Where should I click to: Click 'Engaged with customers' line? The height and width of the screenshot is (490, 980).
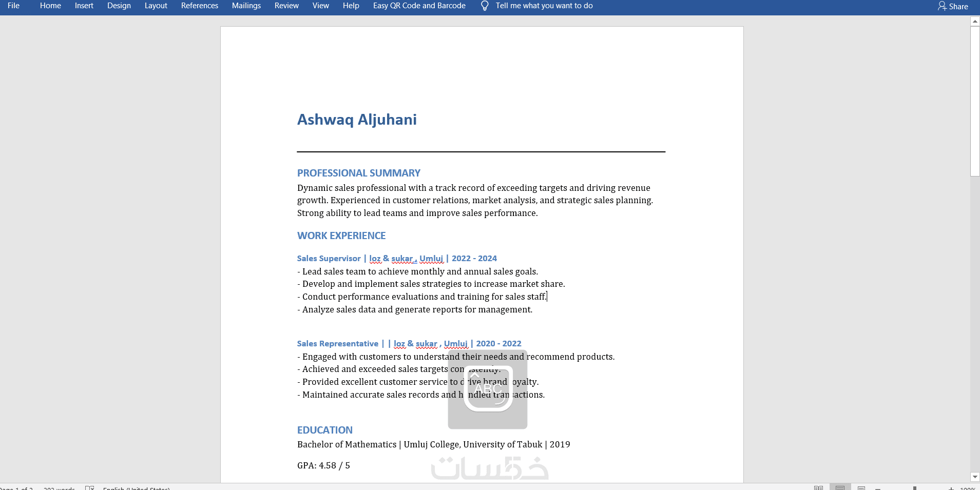(456, 357)
